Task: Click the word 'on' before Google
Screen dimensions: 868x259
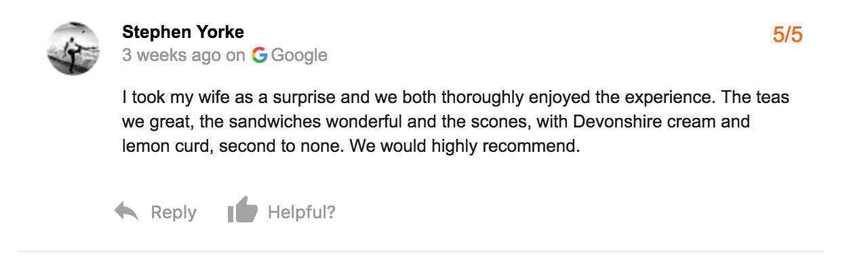Action: (235, 56)
